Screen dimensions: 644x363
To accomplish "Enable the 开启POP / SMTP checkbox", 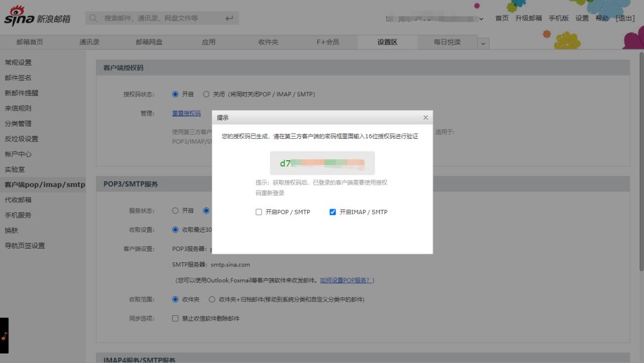I will 259,212.
